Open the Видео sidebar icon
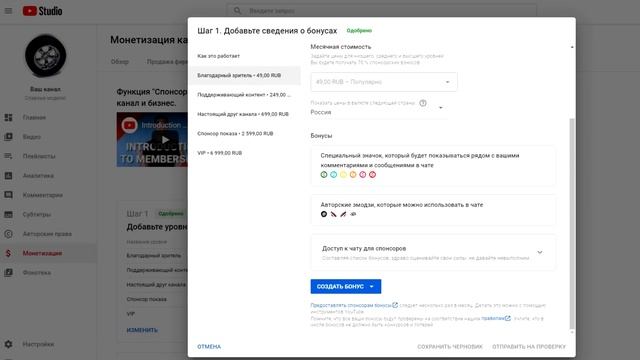 click(8, 137)
